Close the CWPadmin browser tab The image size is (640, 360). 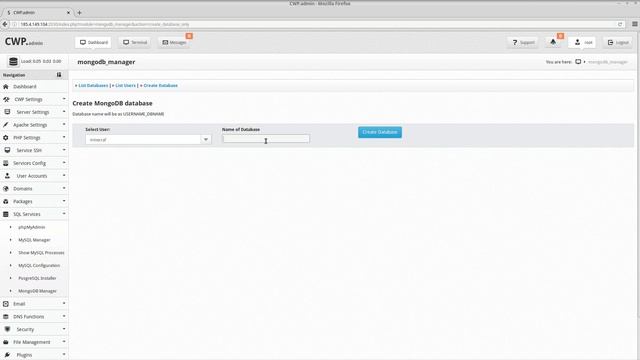(x=68, y=13)
